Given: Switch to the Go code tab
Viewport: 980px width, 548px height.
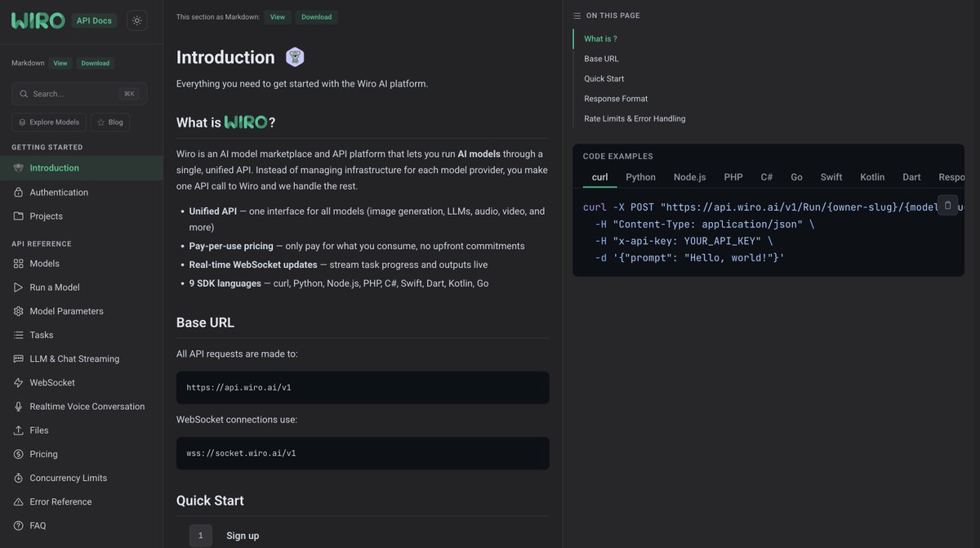Looking at the screenshot, I should click(x=796, y=177).
